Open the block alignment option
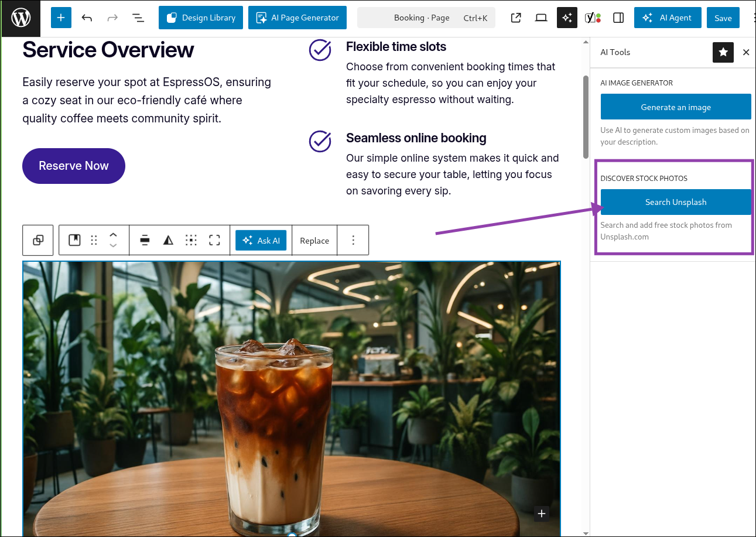The width and height of the screenshot is (756, 537). click(x=145, y=240)
